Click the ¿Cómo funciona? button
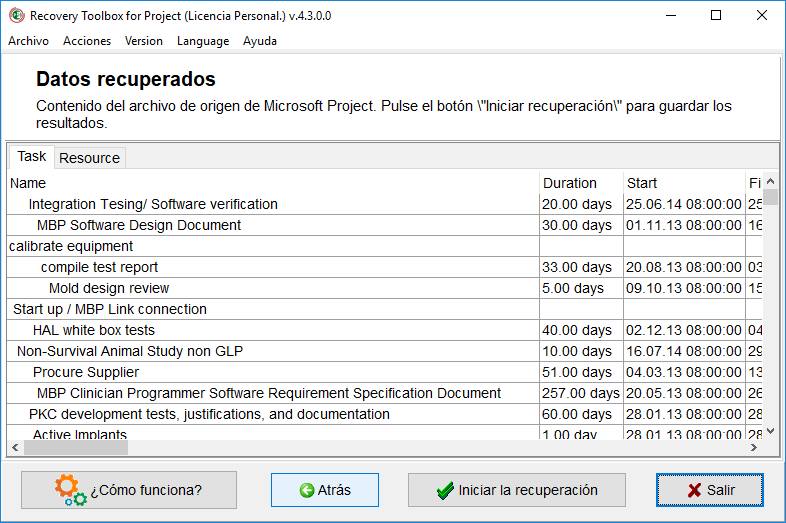The width and height of the screenshot is (786, 523). [x=129, y=490]
